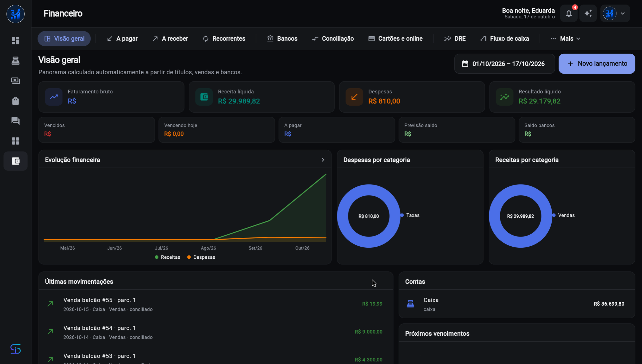The height and width of the screenshot is (364, 642).
Task: Open the Fluxo de caixa tab
Action: 505,38
